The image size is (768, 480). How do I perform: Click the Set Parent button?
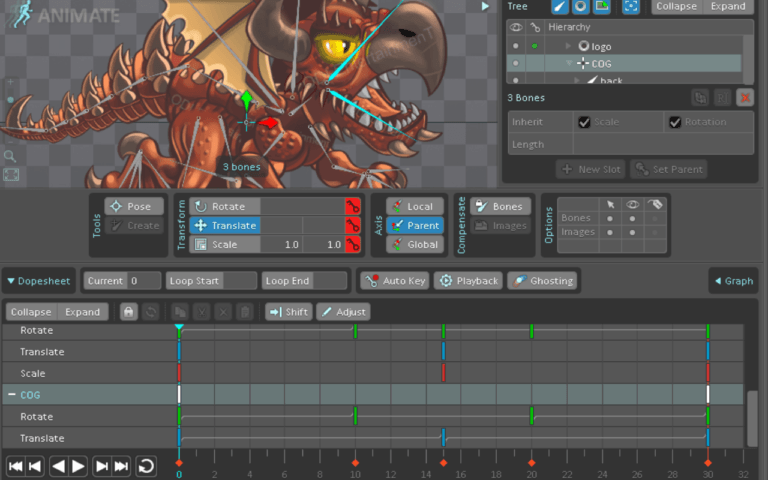tap(669, 169)
